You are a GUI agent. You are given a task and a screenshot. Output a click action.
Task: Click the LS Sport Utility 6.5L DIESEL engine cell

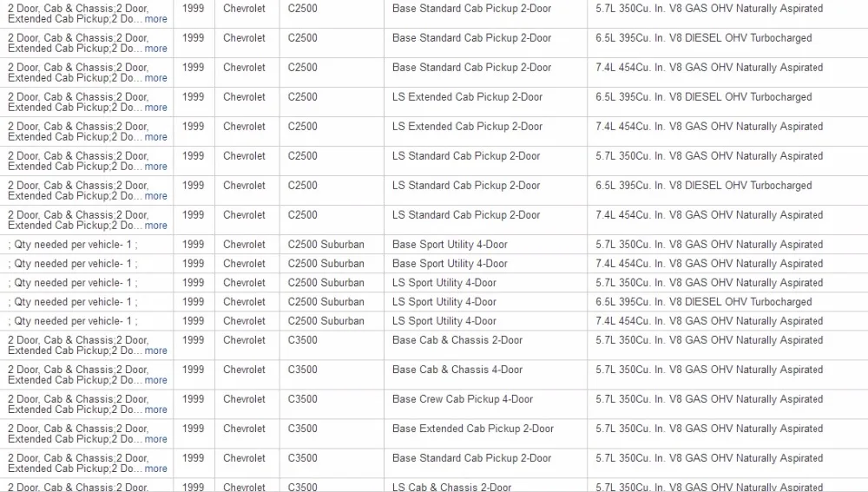704,302
